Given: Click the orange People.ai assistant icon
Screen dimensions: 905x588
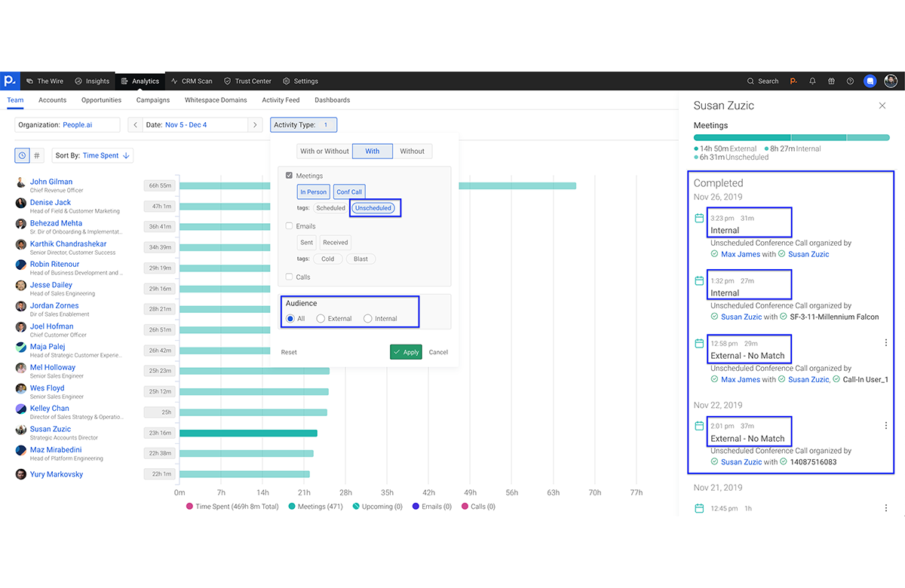Looking at the screenshot, I should click(793, 81).
